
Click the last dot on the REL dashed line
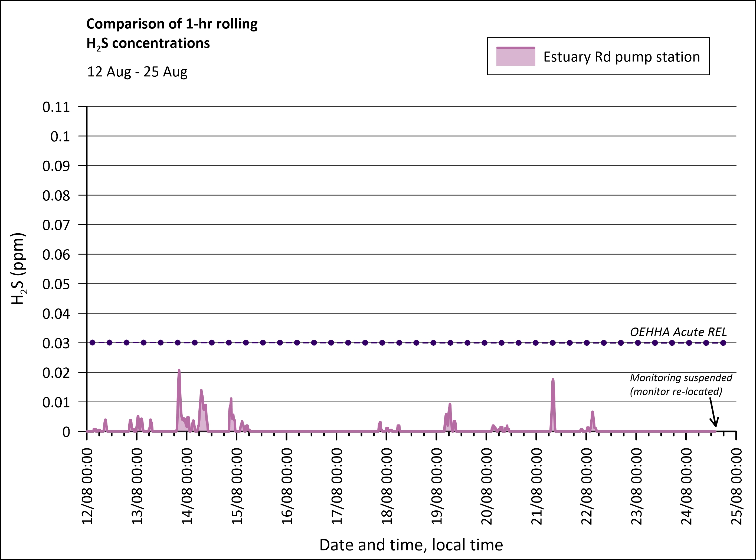(723, 343)
